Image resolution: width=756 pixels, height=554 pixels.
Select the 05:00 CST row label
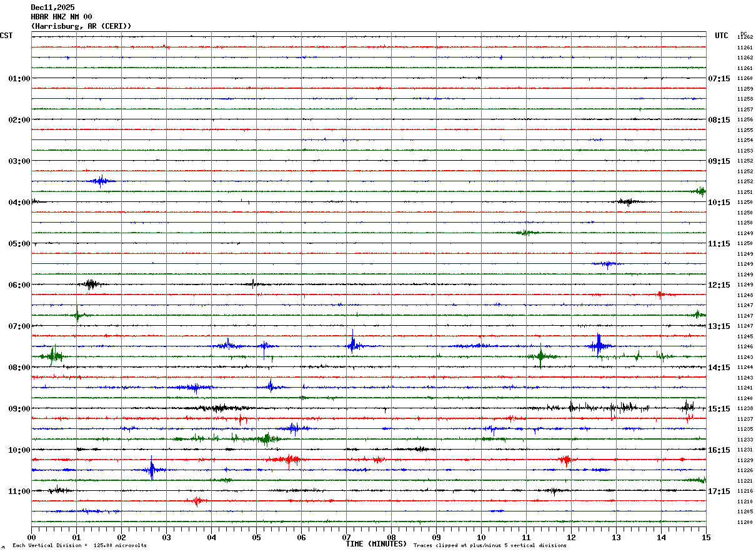19,244
